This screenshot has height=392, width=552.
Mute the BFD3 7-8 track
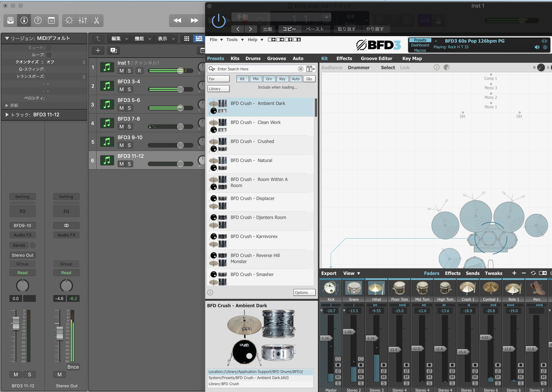pos(122,127)
